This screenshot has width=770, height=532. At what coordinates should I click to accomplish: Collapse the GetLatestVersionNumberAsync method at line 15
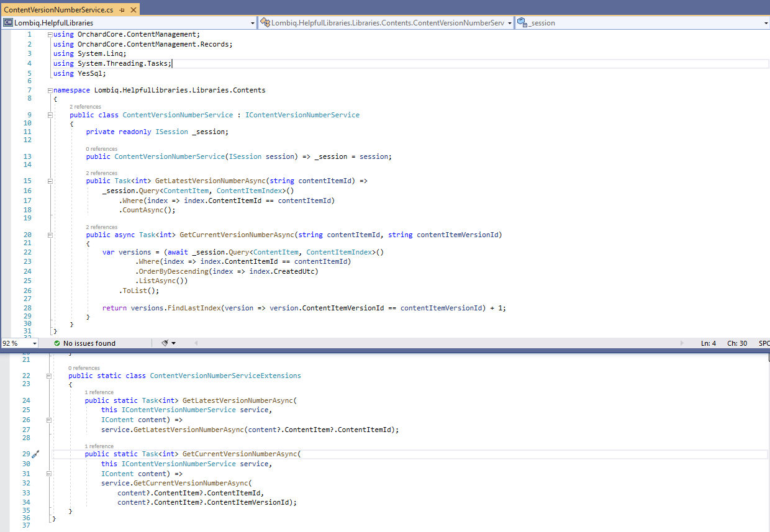[x=50, y=181]
